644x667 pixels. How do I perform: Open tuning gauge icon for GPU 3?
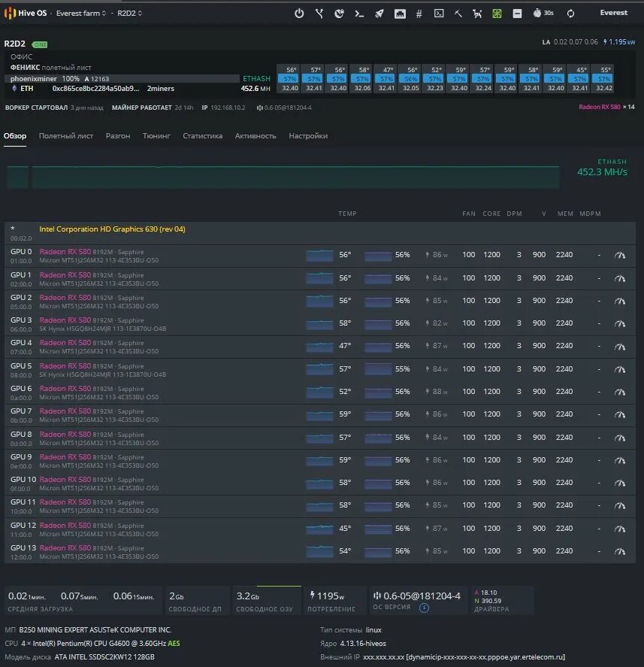pos(620,323)
